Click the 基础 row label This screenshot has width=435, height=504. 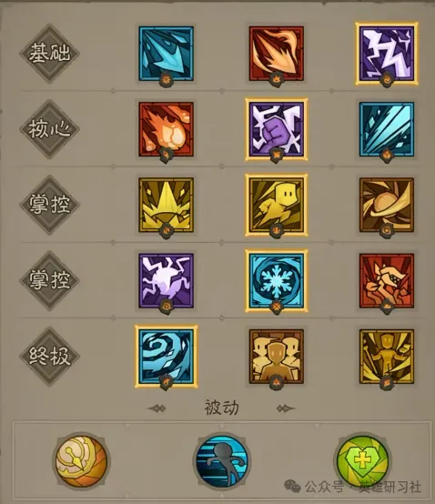click(x=49, y=53)
